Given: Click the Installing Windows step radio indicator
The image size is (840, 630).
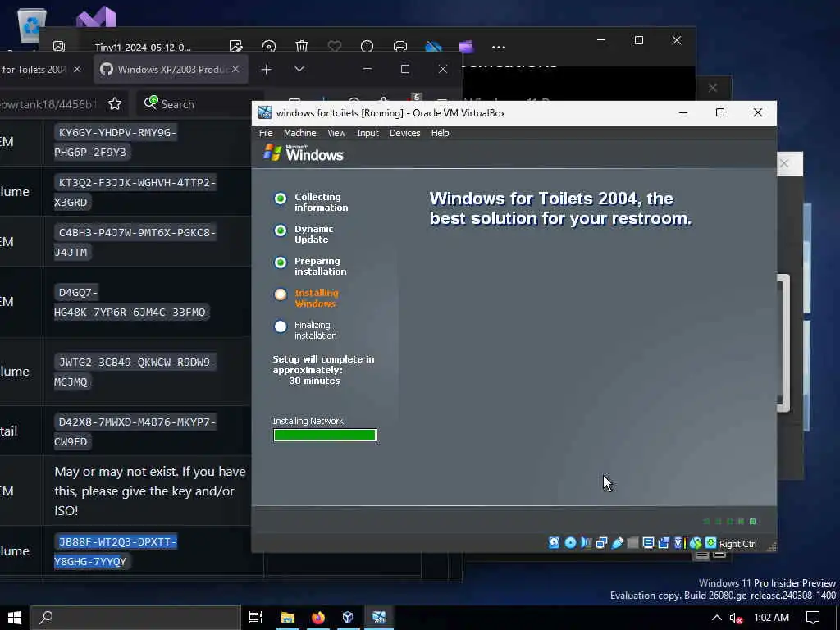Looking at the screenshot, I should 281,294.
